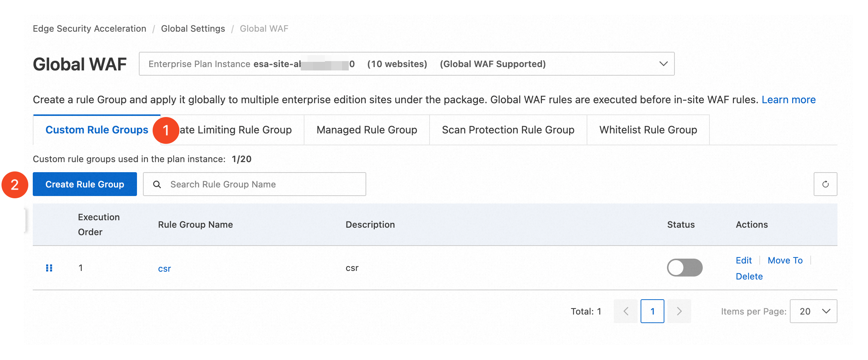Click the Create Rule Group button
Screen dimensions: 868x360
85,184
